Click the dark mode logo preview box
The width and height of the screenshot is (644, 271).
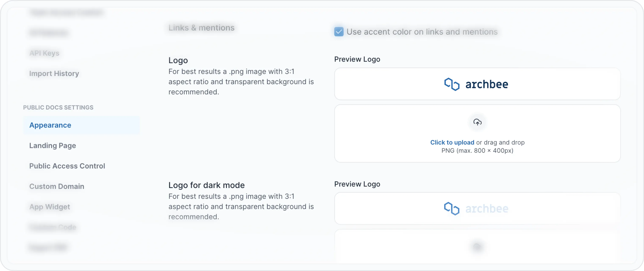coord(477,208)
